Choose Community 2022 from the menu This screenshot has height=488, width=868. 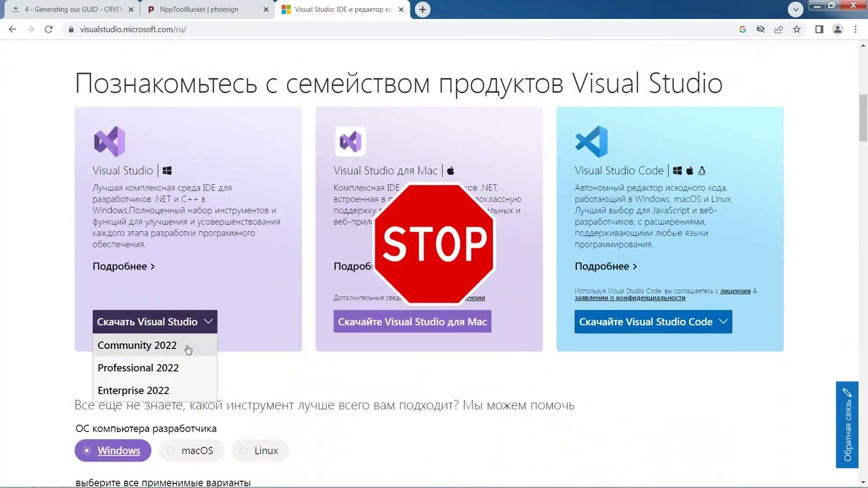point(155,345)
